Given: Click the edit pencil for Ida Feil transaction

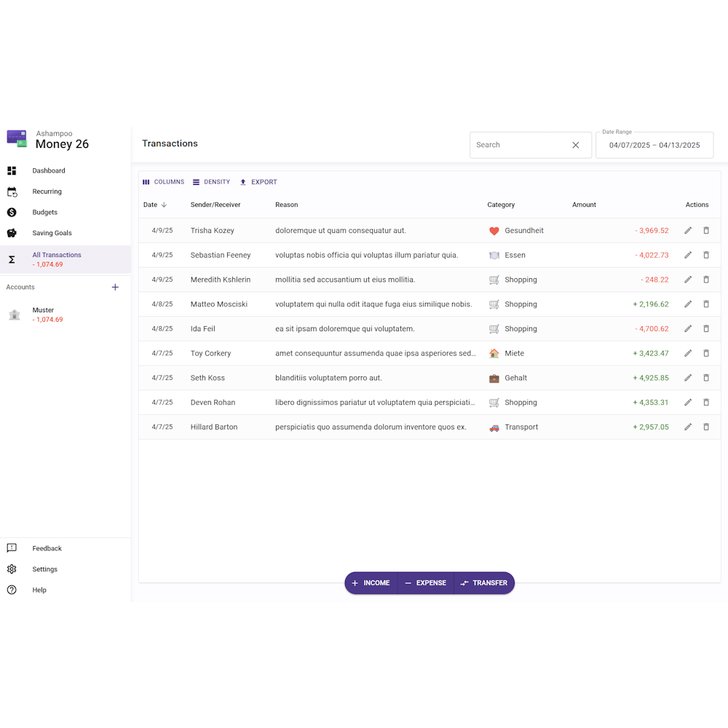Looking at the screenshot, I should [x=688, y=329].
